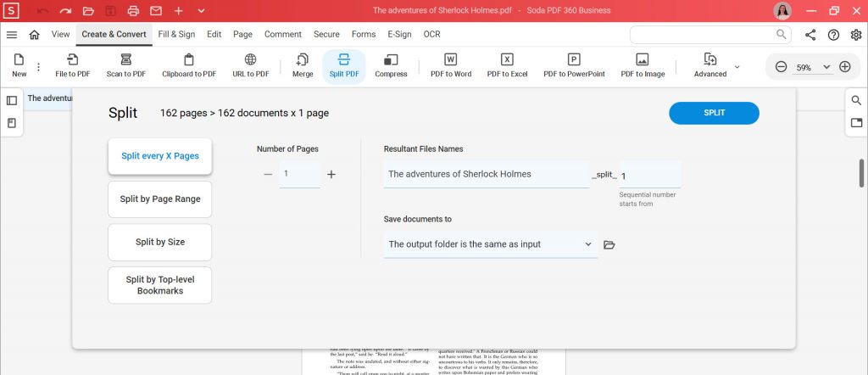Screen dimensions: 868x375
Task: Click the sequential number start field
Action: [650, 176]
